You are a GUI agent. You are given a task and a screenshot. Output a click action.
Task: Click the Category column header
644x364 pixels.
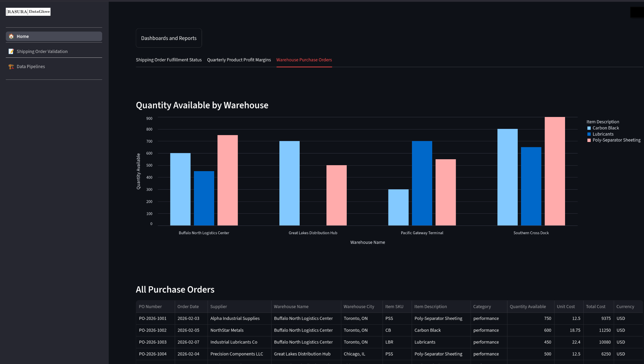coord(489,307)
